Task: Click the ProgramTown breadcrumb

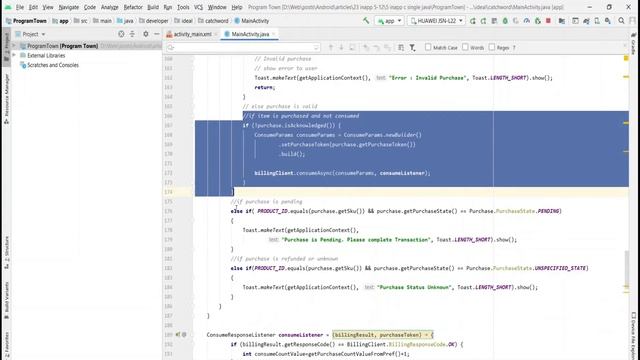Action: pyautogui.click(x=26, y=21)
